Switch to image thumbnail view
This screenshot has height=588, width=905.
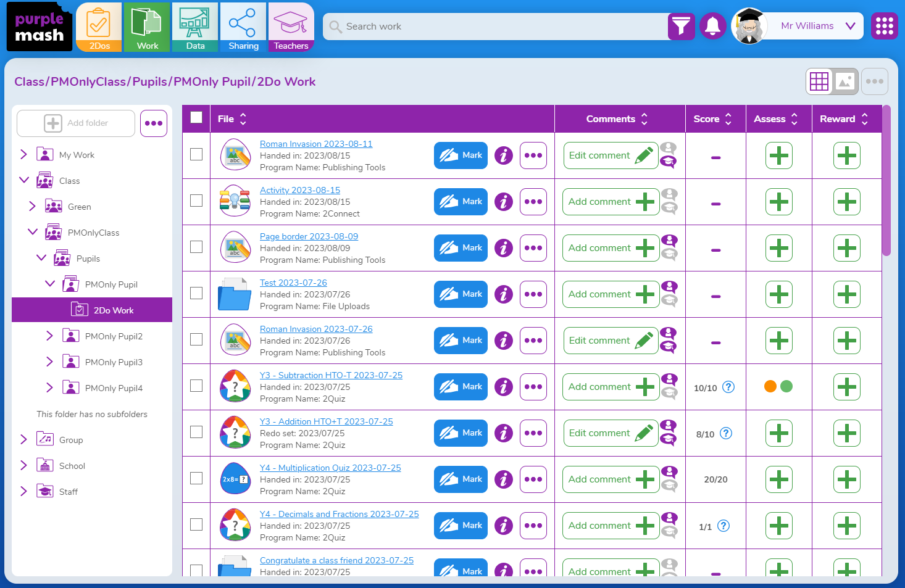pyautogui.click(x=845, y=81)
